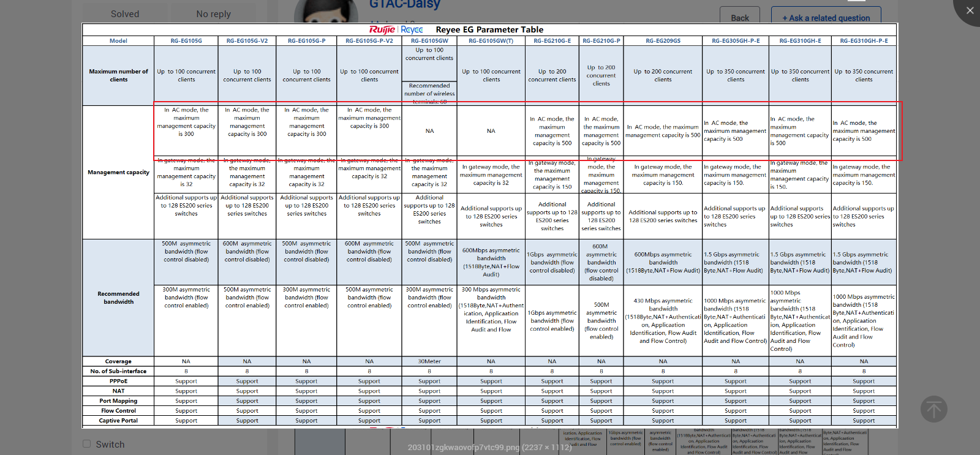Open GTAC-Daisy profile link
980x455 pixels.
pyautogui.click(x=404, y=5)
